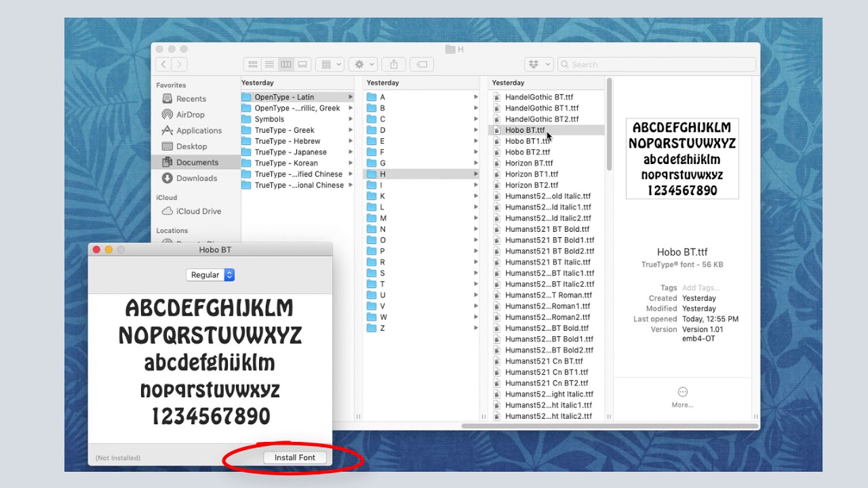Open the Regular font style dropdown

coord(210,274)
